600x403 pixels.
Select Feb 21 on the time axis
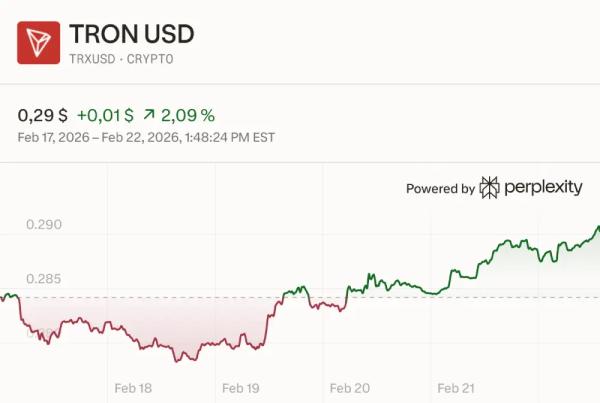tap(456, 388)
